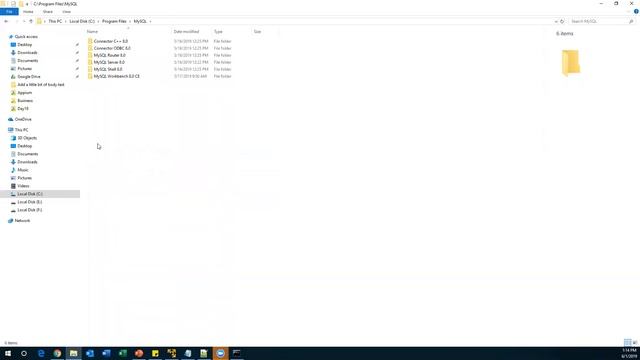
Task: Switch to details view layout icon
Action: (627, 342)
